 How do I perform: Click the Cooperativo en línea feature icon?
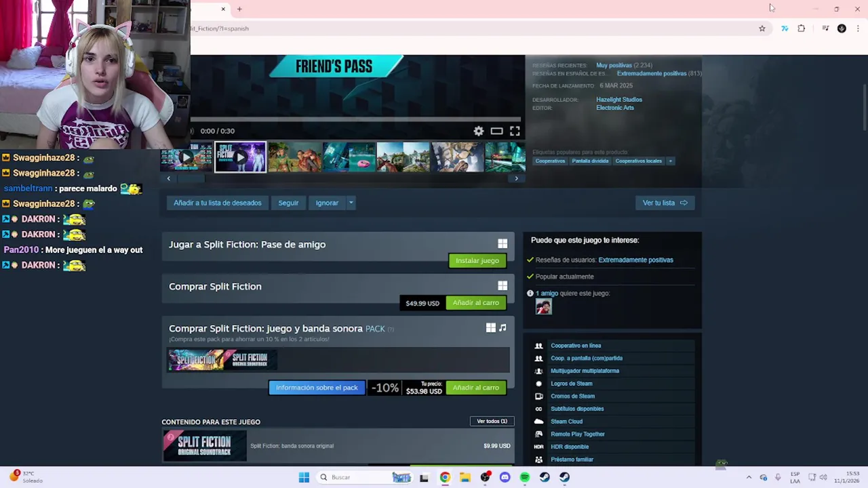(x=539, y=346)
